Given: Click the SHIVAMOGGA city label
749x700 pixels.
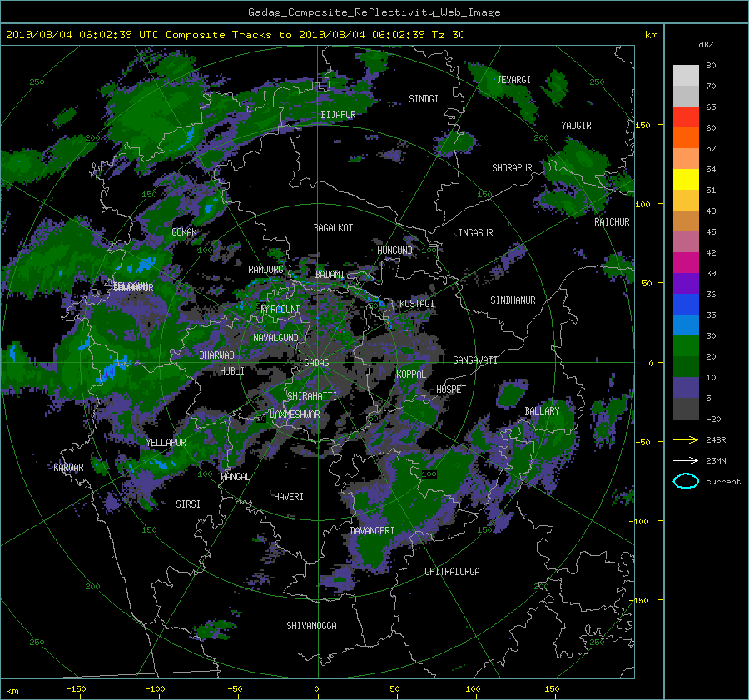Looking at the screenshot, I should tap(311, 626).
